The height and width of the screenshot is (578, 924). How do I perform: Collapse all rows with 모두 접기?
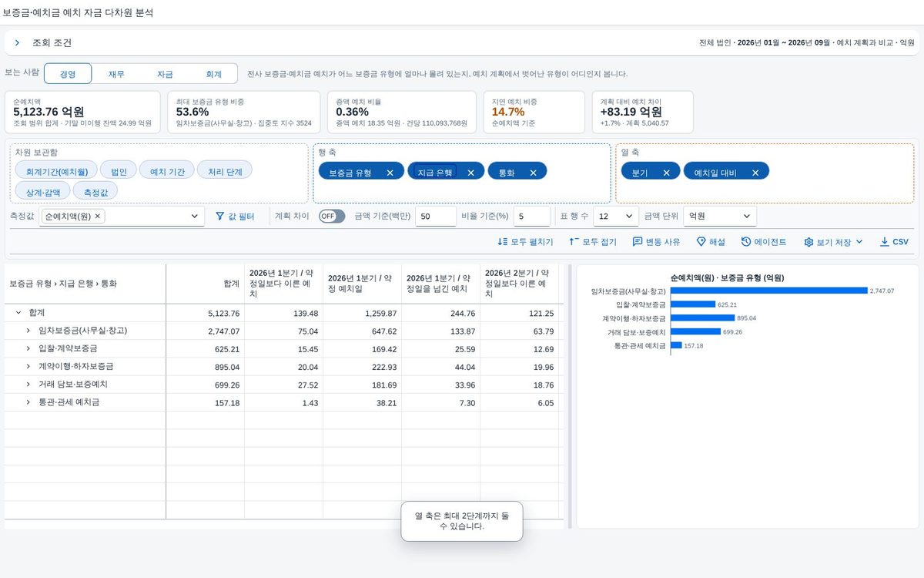pos(592,242)
